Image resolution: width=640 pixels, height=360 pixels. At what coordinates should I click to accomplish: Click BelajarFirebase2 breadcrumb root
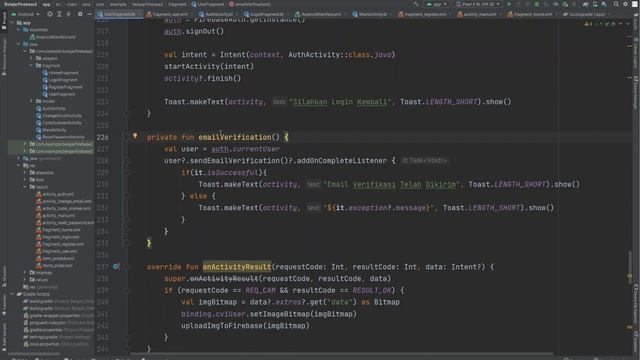(20, 4)
